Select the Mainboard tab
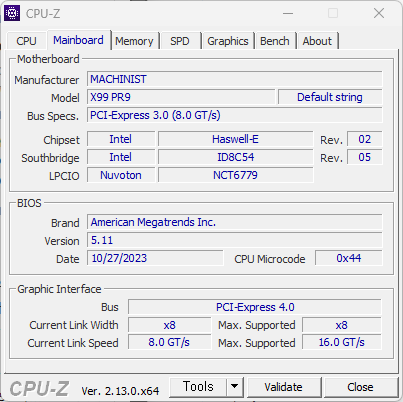The height and width of the screenshot is (402, 403). point(78,40)
